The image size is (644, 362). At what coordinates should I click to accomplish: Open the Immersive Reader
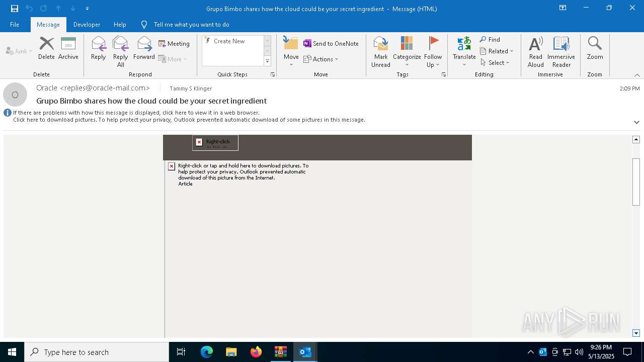coord(561,52)
